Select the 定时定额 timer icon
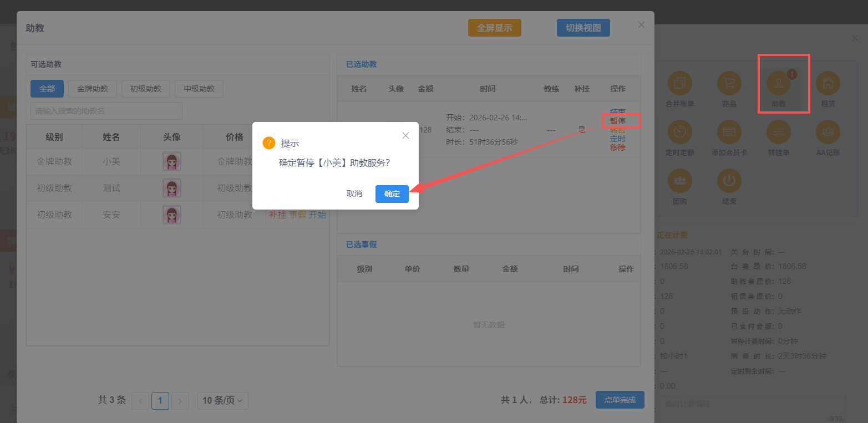This screenshot has height=423, width=868. [679, 132]
